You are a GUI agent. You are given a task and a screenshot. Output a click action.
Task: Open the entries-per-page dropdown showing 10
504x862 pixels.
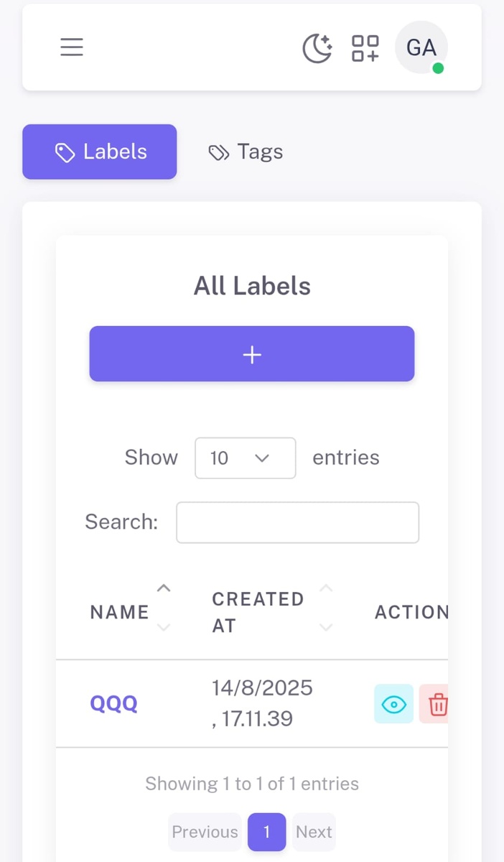[246, 458]
